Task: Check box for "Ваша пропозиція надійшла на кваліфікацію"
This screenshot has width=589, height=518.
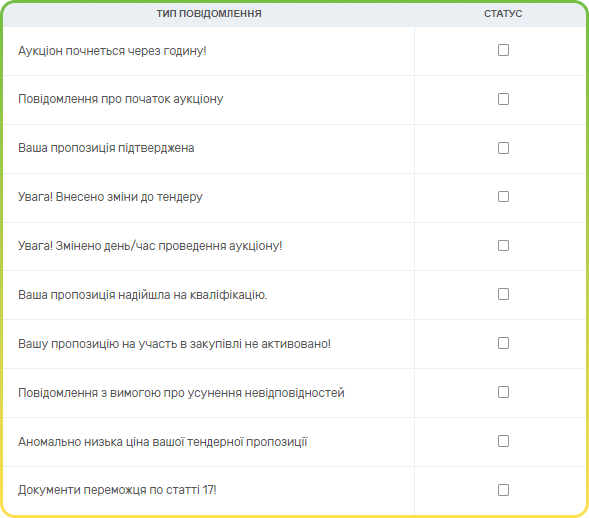Action: (x=503, y=294)
